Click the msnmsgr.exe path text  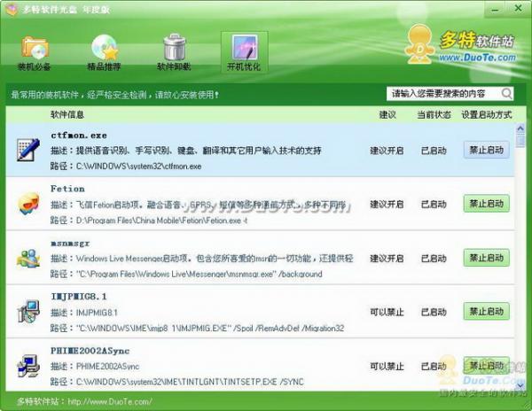pyautogui.click(x=199, y=274)
